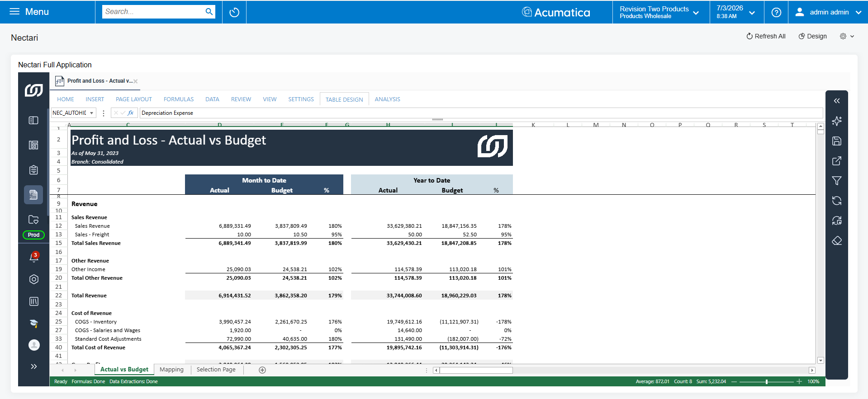
Task: Open the page settings gear dropdown
Action: [x=847, y=36]
